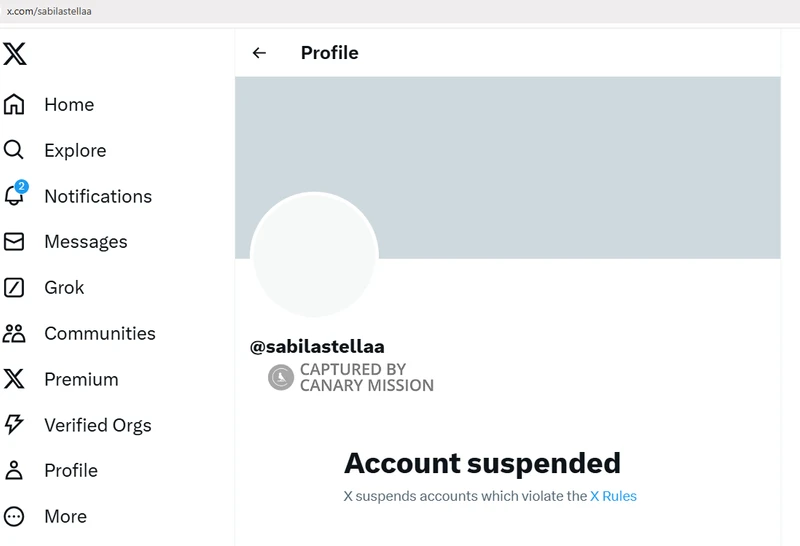Click the Notifications text label
800x546 pixels.
pos(98,196)
